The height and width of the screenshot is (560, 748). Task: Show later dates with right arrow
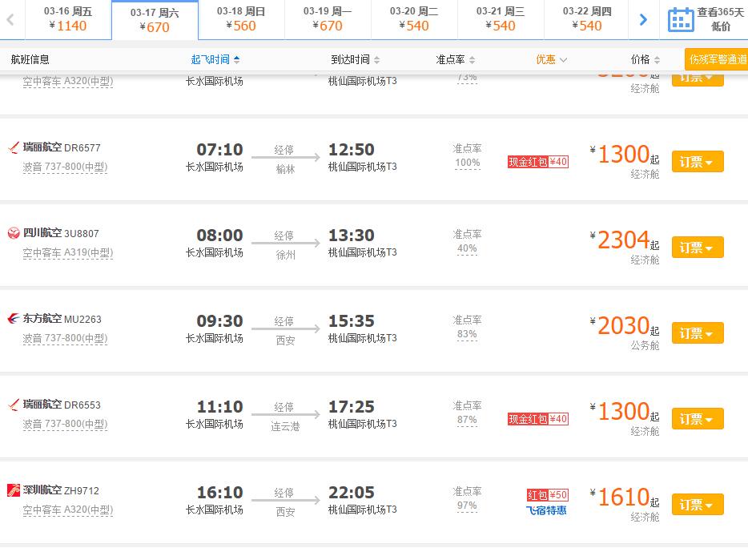click(x=643, y=19)
